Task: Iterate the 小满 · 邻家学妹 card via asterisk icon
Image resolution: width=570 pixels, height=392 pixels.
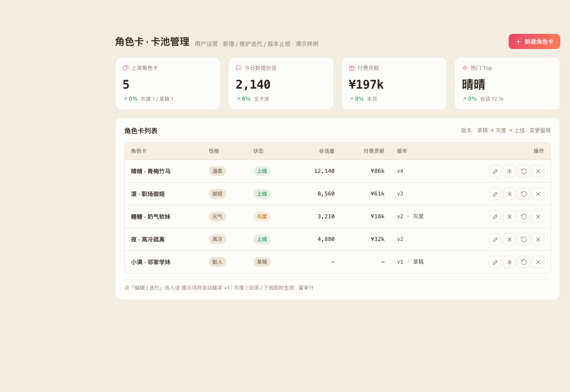Action: [x=509, y=262]
